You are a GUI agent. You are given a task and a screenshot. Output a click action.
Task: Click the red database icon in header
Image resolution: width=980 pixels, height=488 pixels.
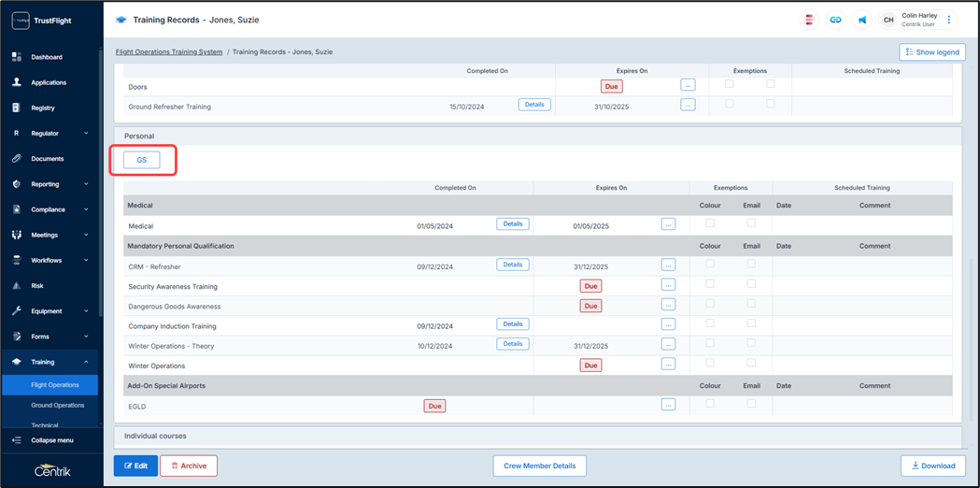pos(809,20)
